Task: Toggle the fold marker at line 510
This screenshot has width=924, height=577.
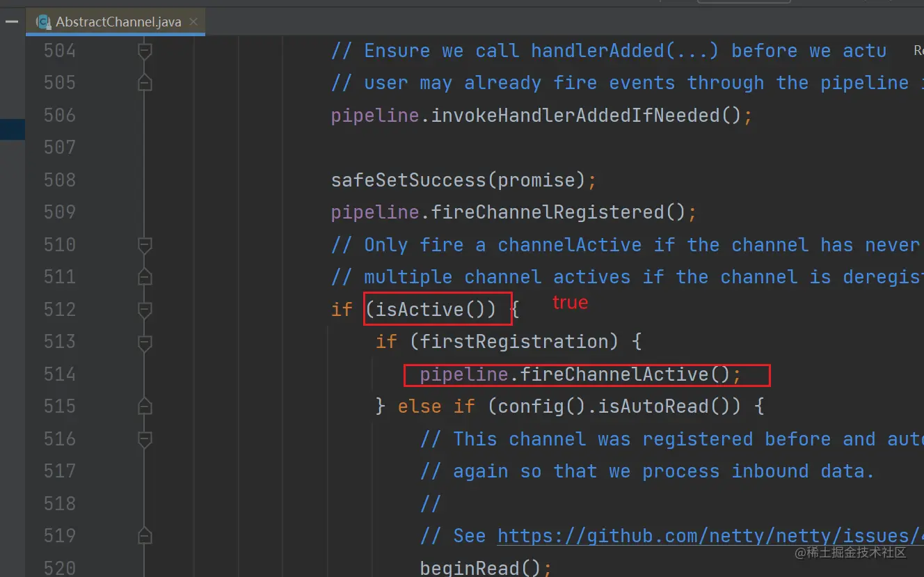Action: 145,245
